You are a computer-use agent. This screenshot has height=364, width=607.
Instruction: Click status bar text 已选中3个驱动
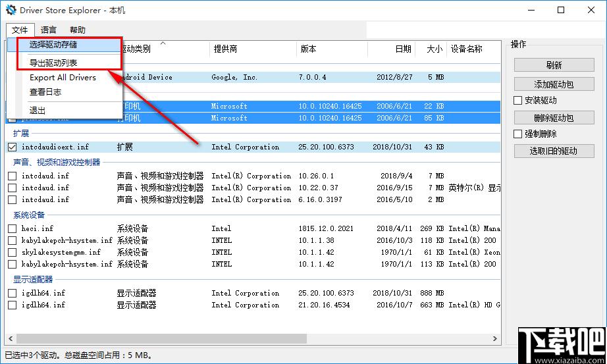click(x=32, y=355)
